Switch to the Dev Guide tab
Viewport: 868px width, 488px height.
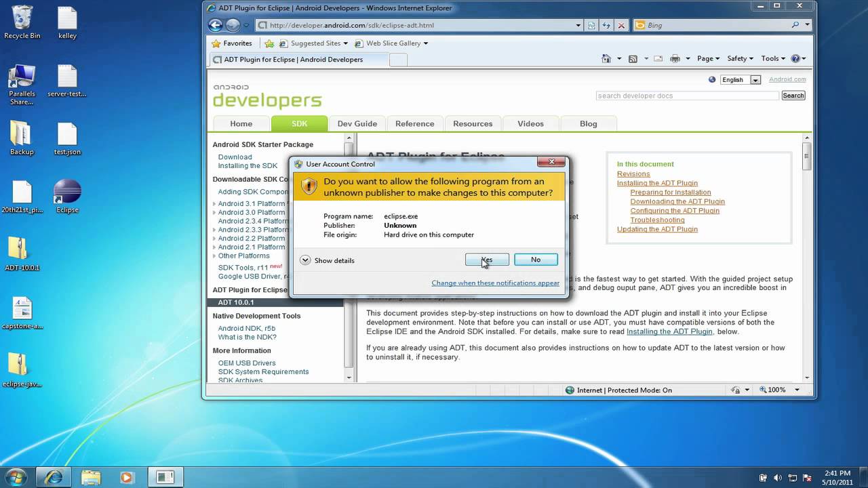(x=357, y=123)
